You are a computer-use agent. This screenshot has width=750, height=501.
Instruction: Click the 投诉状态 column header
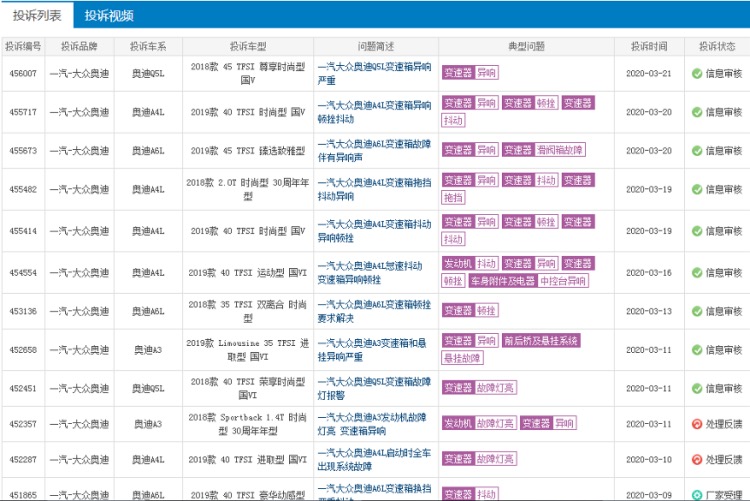click(x=717, y=46)
